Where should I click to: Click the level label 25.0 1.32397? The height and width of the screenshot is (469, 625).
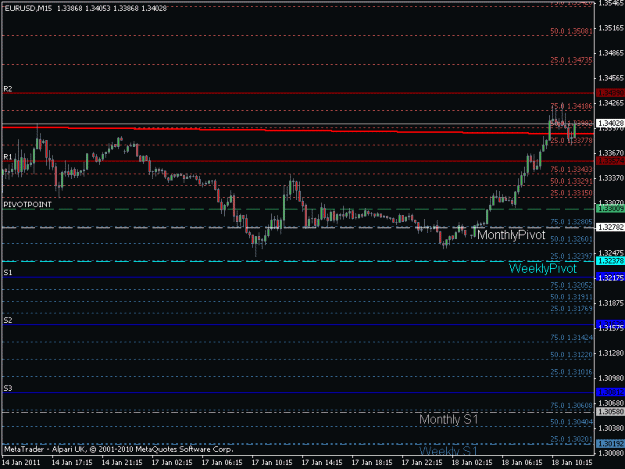[x=571, y=256]
